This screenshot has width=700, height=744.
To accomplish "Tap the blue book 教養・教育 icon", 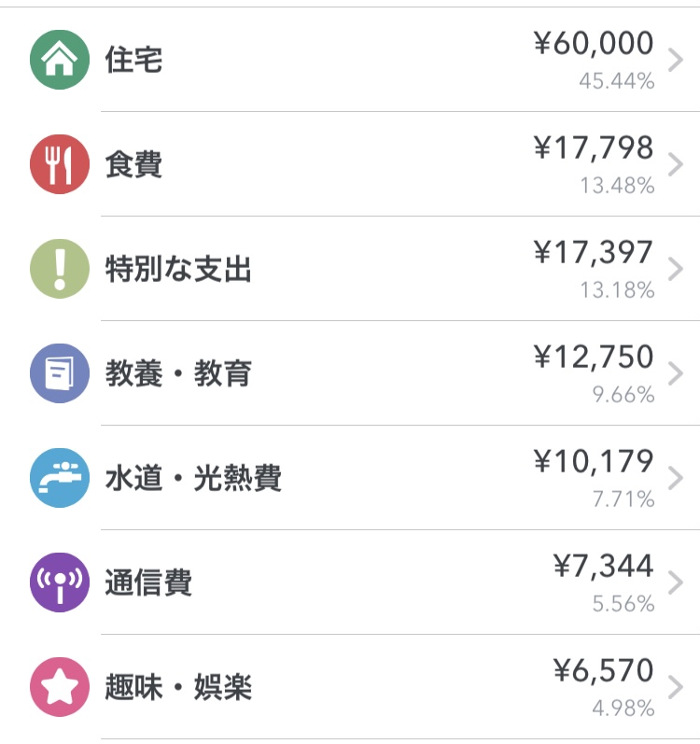I will (x=60, y=373).
